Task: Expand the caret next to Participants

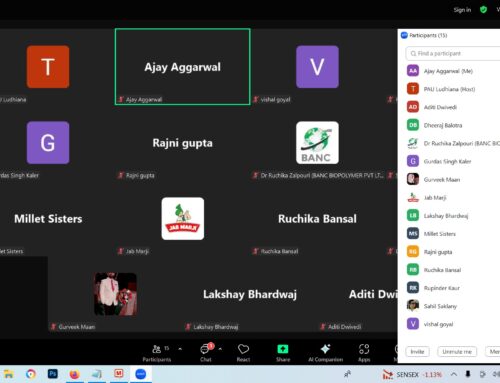Action: coord(180,349)
